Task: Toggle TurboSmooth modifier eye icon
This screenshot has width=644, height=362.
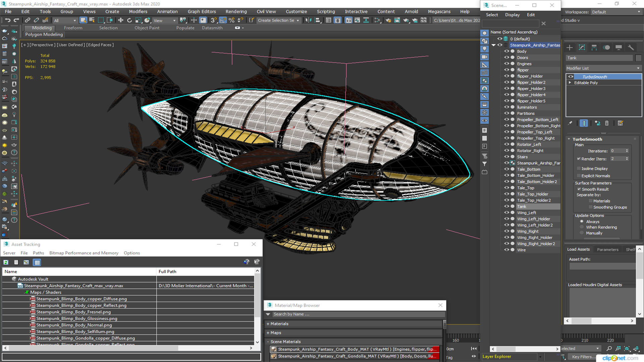Action: pos(571,77)
